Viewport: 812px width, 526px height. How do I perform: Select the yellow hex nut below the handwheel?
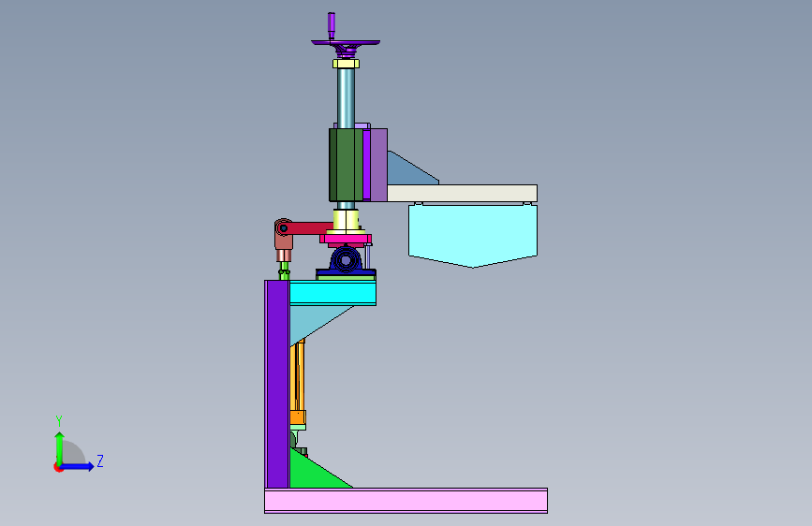(346, 64)
